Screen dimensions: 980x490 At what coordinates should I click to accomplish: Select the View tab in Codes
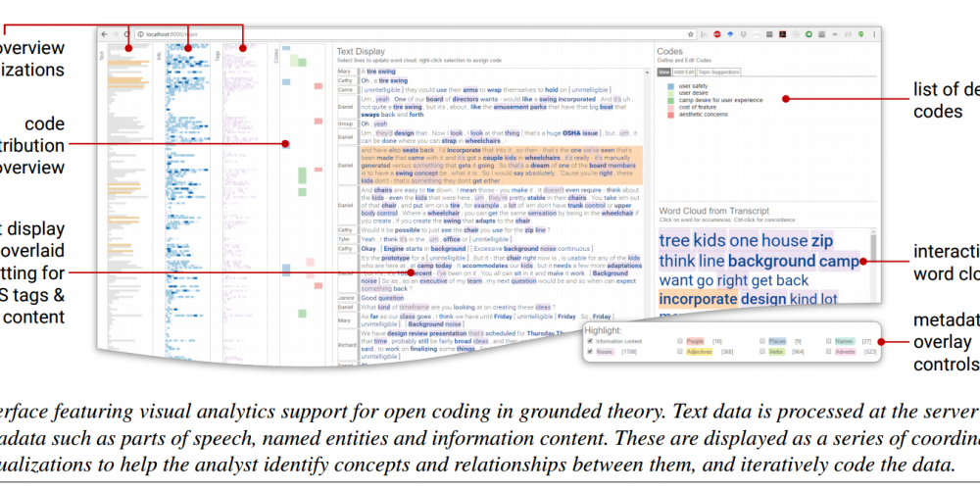pos(663,73)
